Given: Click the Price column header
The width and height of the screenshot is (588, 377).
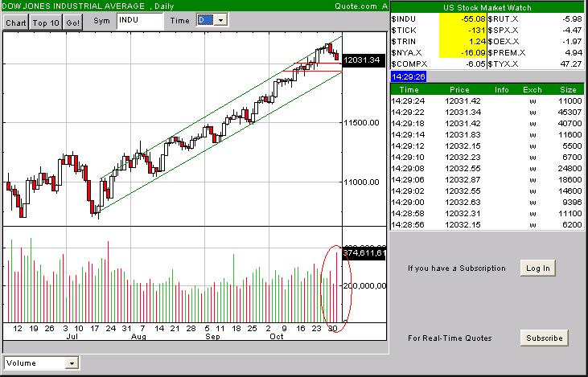Looking at the screenshot, I should [459, 89].
